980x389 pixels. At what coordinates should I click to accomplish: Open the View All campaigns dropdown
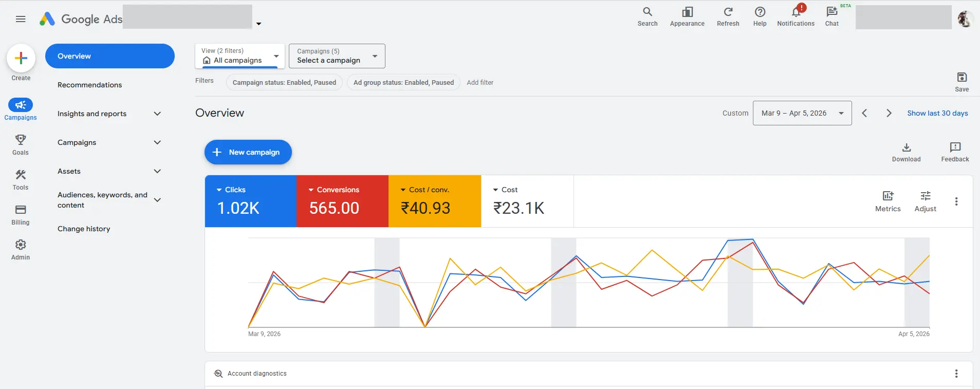pyautogui.click(x=240, y=56)
